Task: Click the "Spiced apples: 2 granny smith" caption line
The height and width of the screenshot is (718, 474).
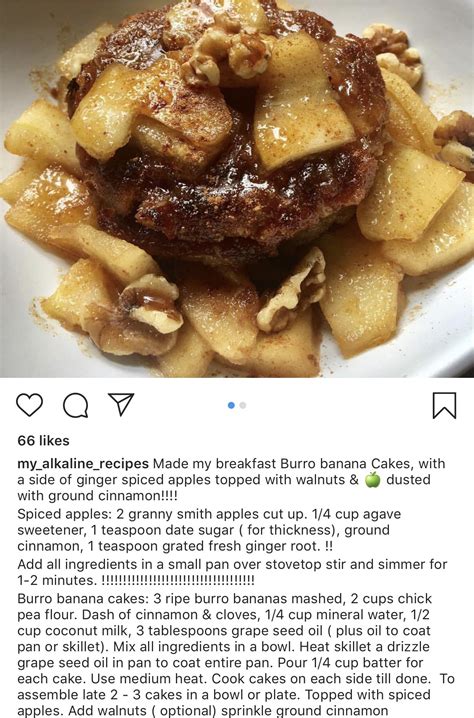Action: pyautogui.click(x=209, y=514)
